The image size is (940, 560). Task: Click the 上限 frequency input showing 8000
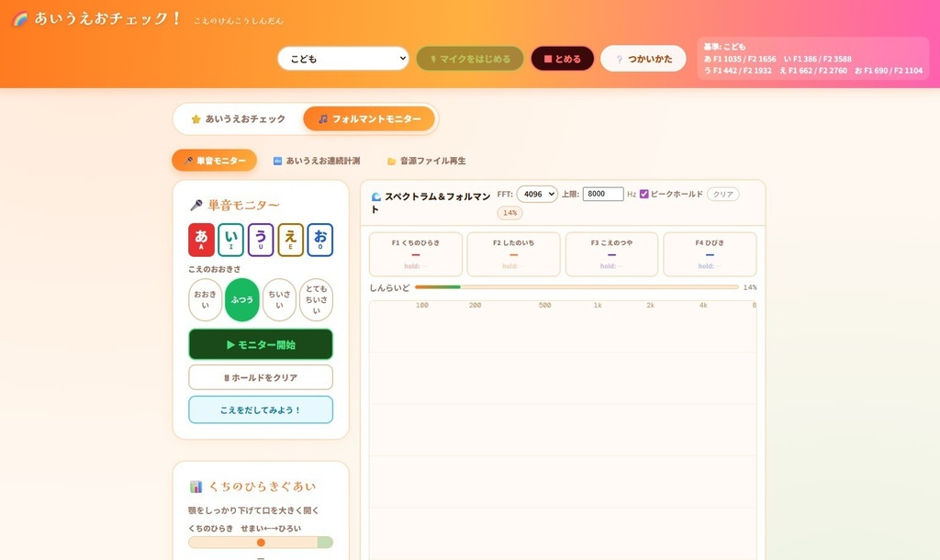tap(602, 194)
